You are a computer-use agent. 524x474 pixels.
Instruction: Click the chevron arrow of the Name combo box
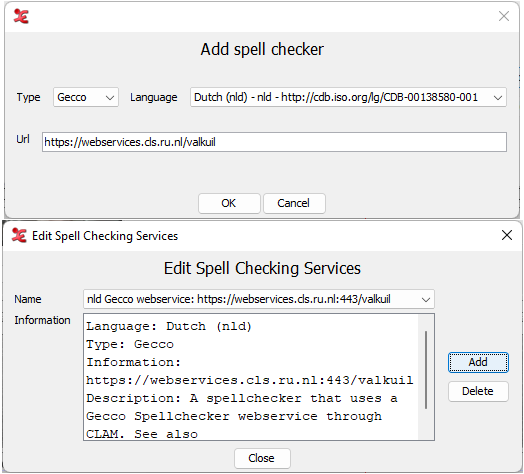(x=425, y=300)
